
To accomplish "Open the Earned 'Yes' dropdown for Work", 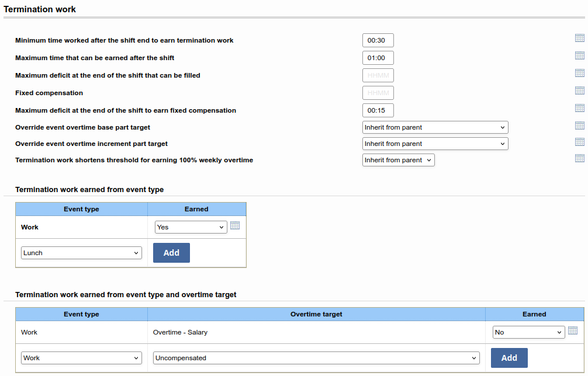I will [191, 227].
